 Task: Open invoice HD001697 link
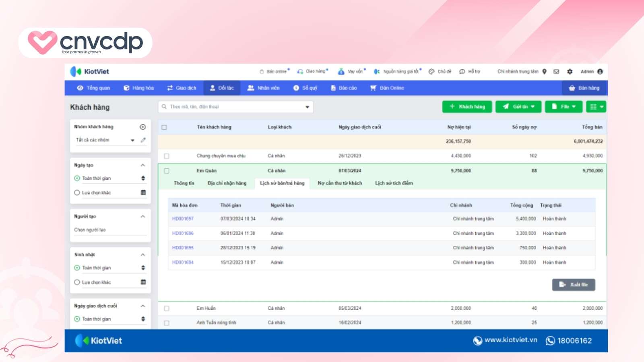click(x=183, y=219)
